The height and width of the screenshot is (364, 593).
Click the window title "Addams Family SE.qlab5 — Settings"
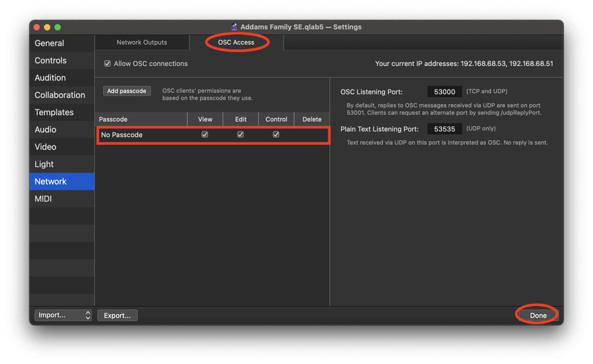(301, 27)
